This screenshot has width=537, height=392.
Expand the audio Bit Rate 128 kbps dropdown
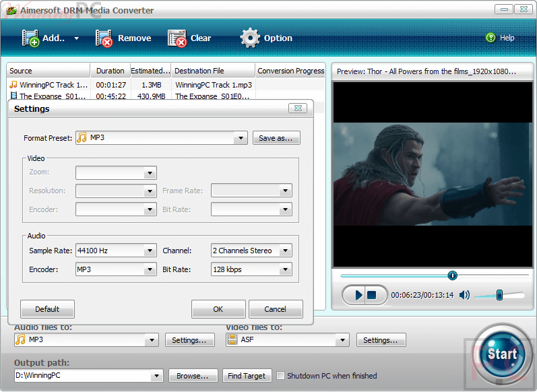coord(285,269)
